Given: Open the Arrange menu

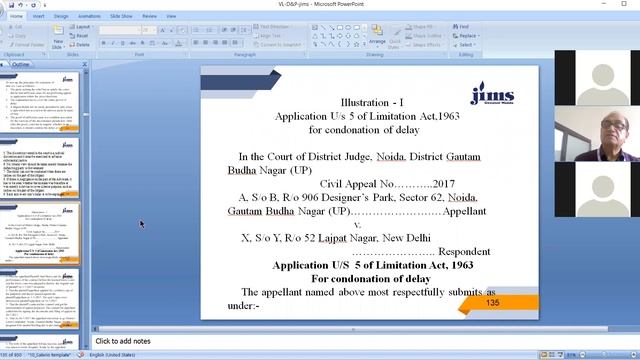Looking at the screenshot, I should click(377, 35).
